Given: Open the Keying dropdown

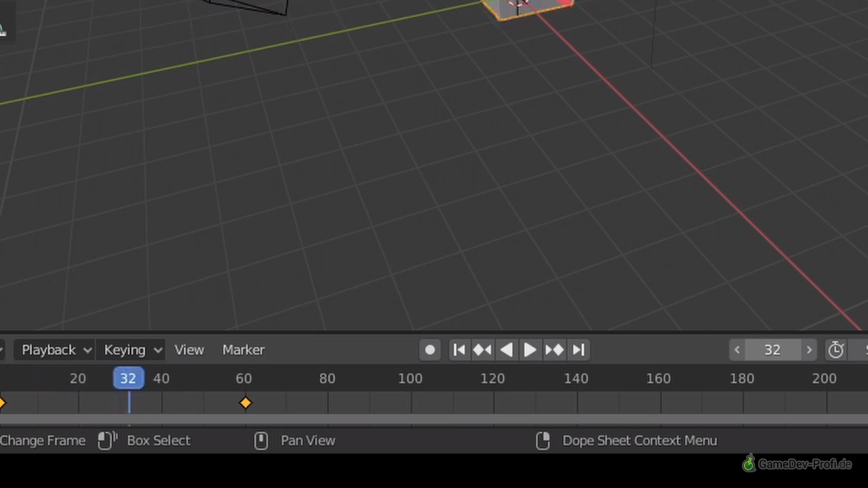Looking at the screenshot, I should (x=132, y=350).
